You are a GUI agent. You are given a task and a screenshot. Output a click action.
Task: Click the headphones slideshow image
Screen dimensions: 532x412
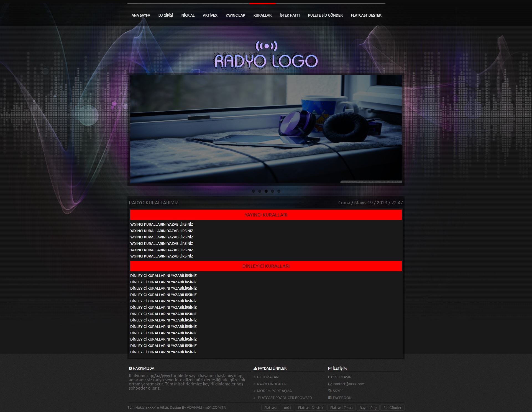click(266, 129)
